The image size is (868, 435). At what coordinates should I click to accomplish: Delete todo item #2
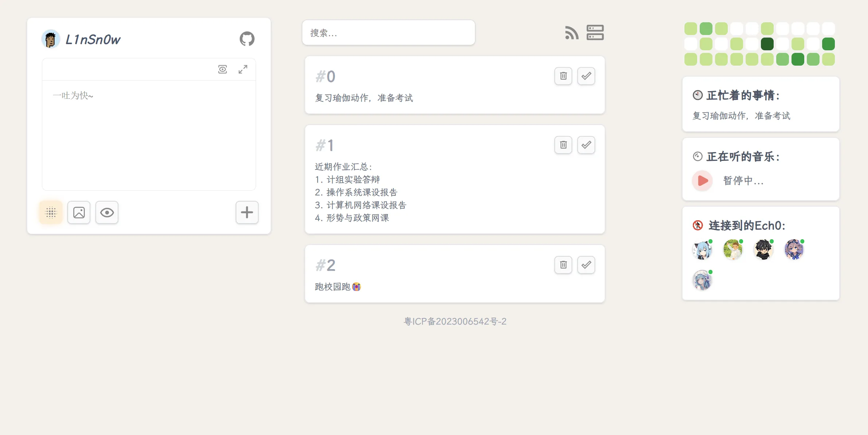[563, 265]
